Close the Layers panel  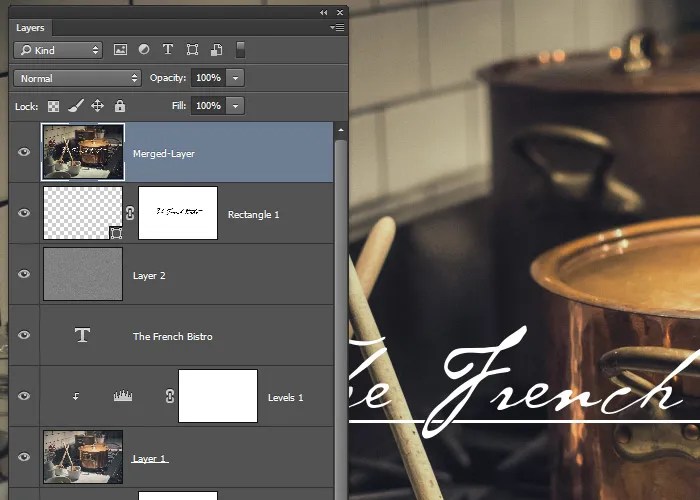pyautogui.click(x=340, y=12)
